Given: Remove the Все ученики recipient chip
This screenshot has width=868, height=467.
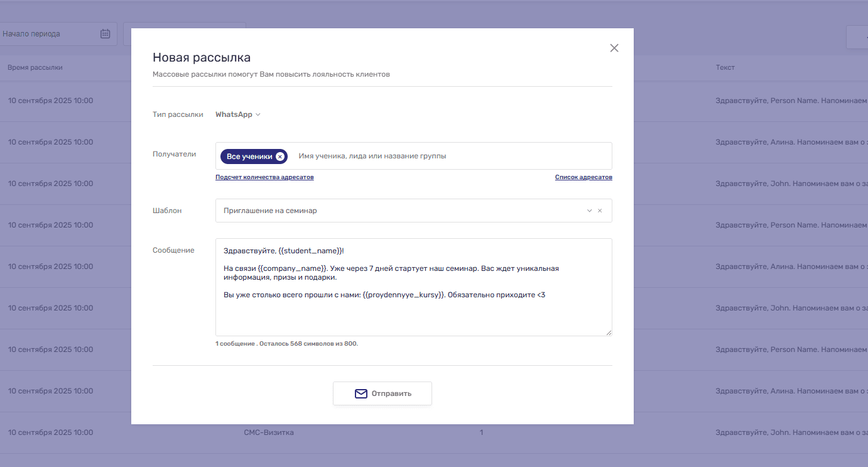Looking at the screenshot, I should click(x=280, y=157).
